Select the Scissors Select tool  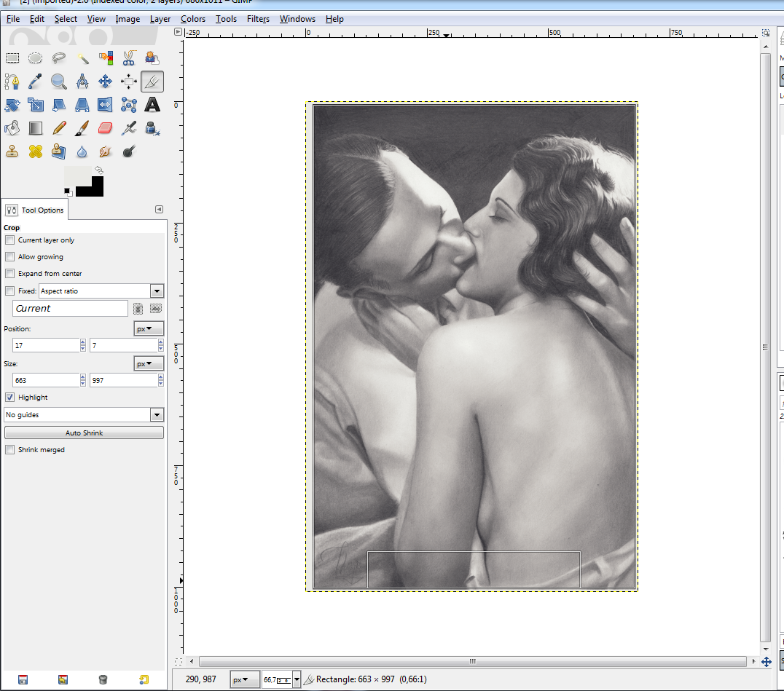(x=129, y=58)
